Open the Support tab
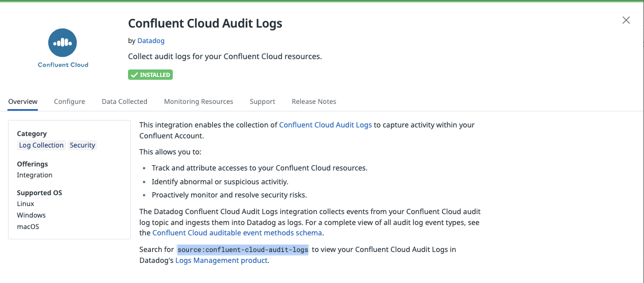The image size is (644, 283). pos(262,102)
